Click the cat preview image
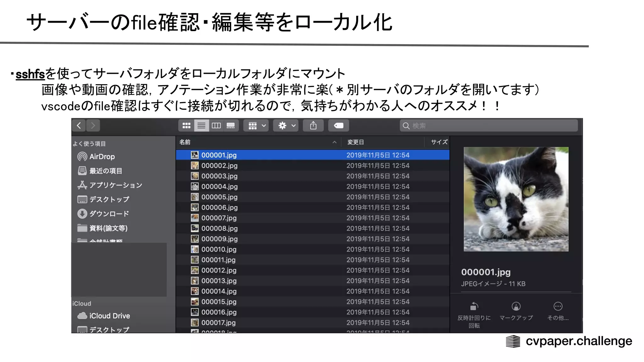The image size is (644, 362). (x=516, y=199)
